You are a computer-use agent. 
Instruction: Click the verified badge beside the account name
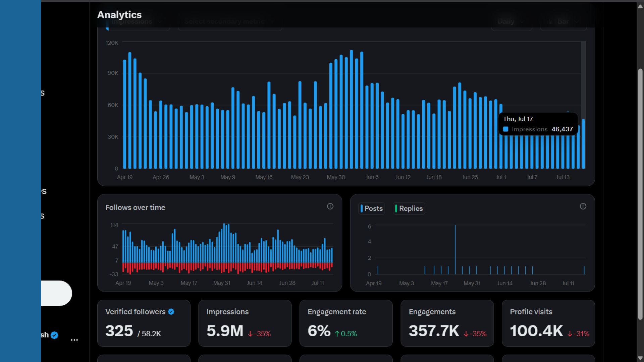(55, 335)
